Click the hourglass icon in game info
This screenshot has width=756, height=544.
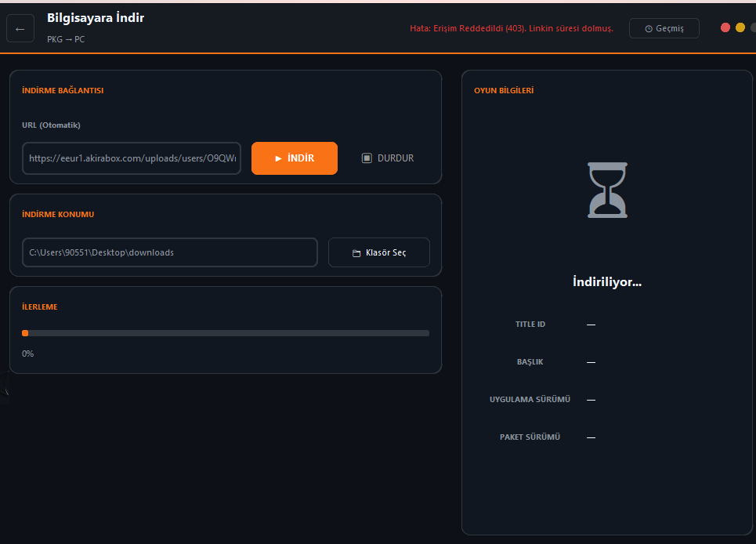[607, 190]
